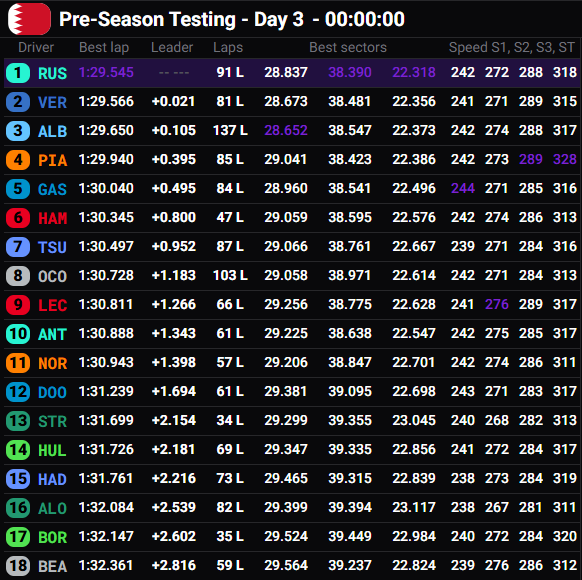Click purple sector time 28.652

coord(286,130)
